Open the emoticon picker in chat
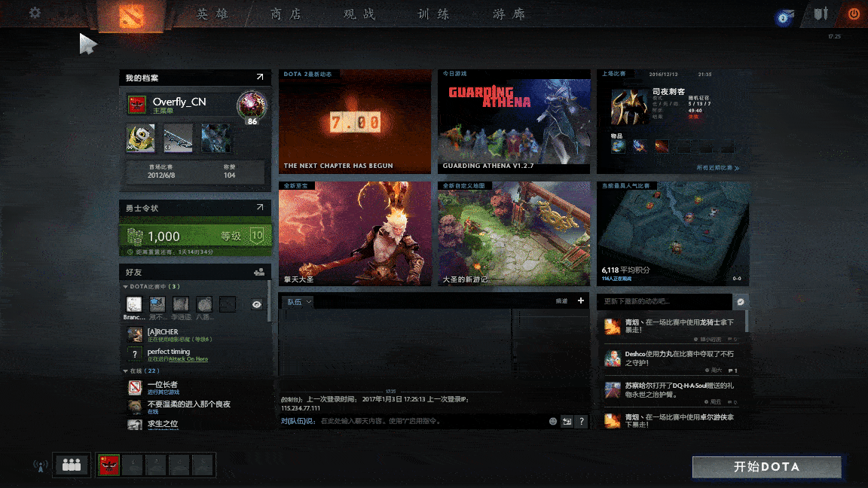868x488 pixels. coord(552,421)
